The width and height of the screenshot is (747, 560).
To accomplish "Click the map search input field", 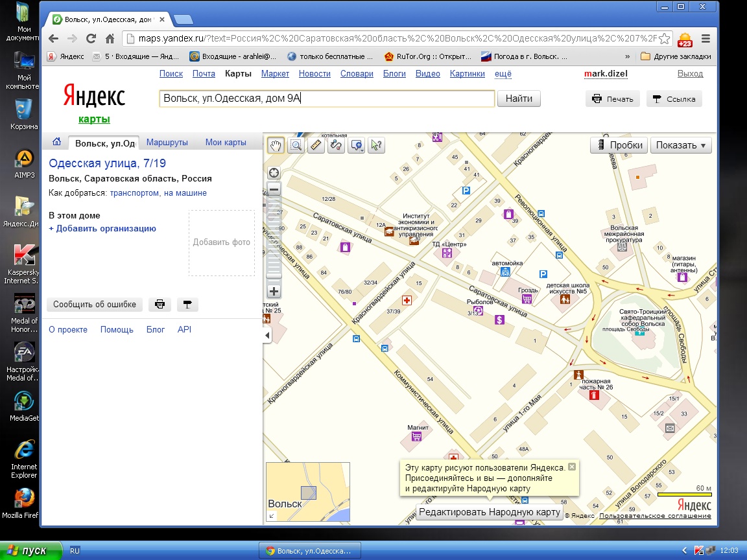I will click(327, 99).
